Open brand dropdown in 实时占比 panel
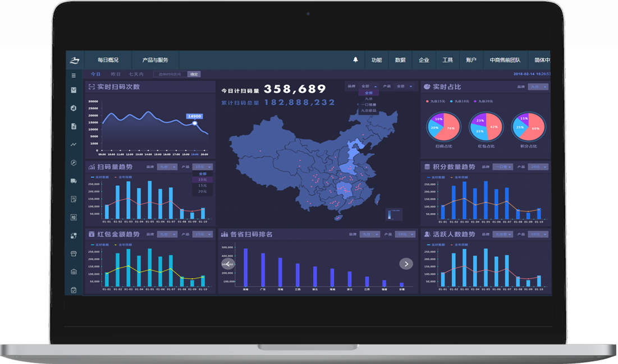 tap(538, 87)
